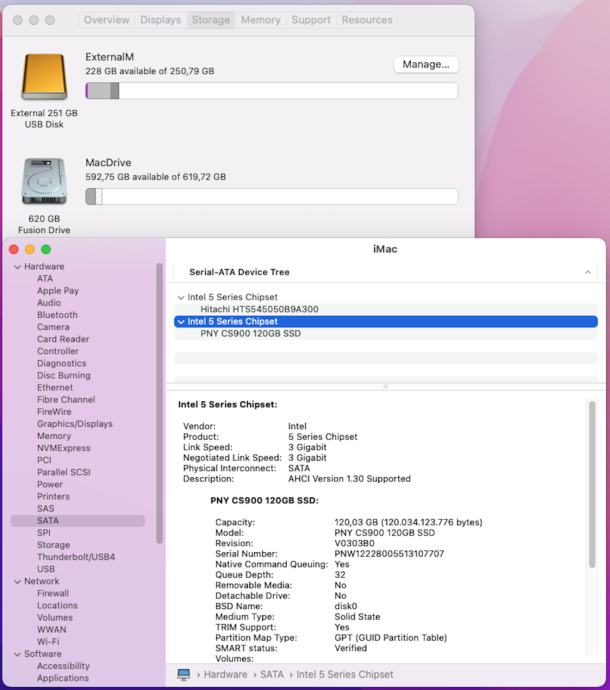
Task: Select Wi-Fi under Network
Action: (48, 642)
